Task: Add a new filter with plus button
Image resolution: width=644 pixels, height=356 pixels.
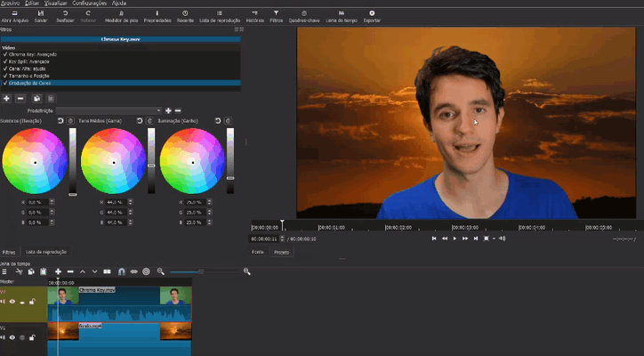Action: tap(6, 99)
